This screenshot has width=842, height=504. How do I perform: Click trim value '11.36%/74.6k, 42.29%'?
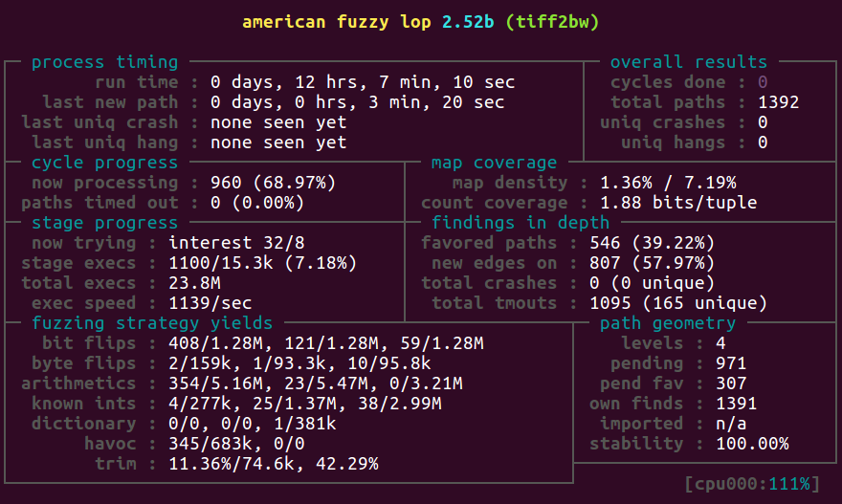click(x=274, y=464)
